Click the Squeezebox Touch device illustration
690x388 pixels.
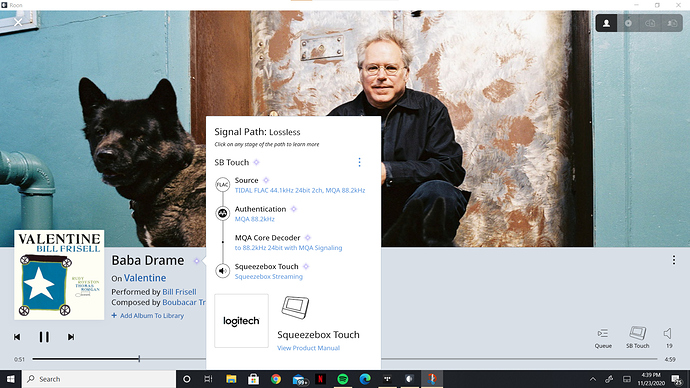295,307
